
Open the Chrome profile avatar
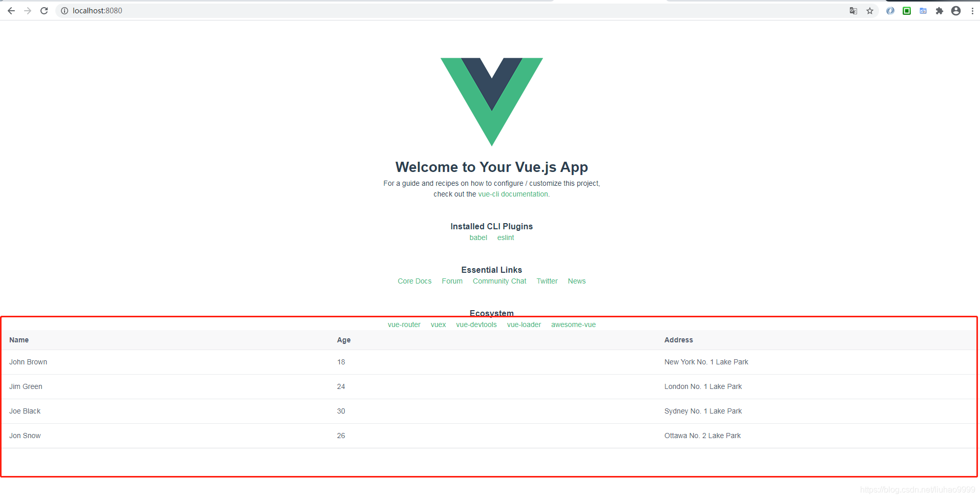point(956,11)
